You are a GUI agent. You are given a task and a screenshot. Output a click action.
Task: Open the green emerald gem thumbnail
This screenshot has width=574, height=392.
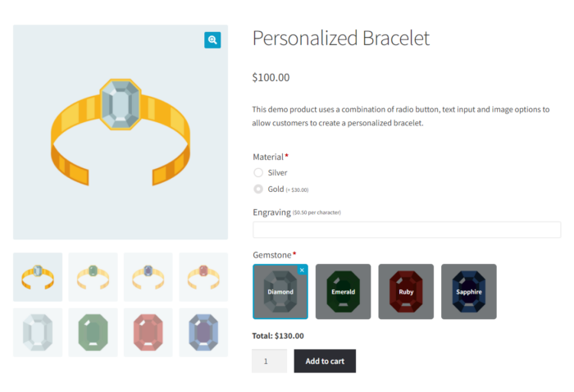(x=93, y=332)
